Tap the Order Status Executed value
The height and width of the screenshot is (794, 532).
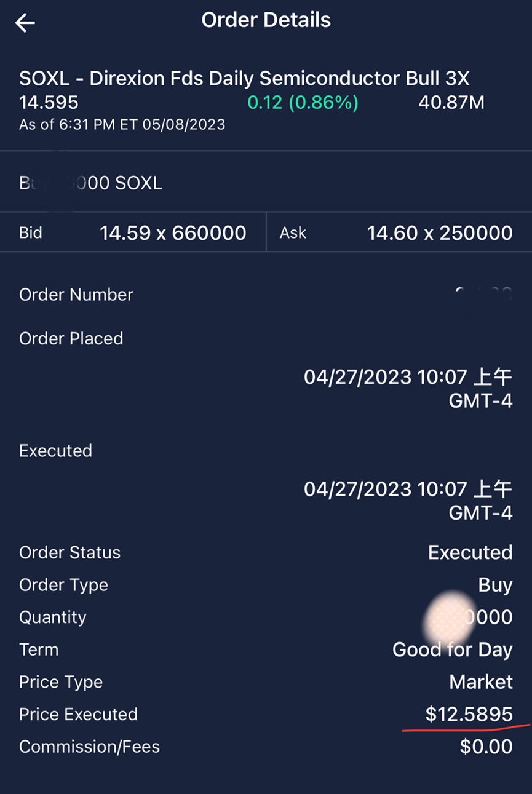pyautogui.click(x=470, y=552)
